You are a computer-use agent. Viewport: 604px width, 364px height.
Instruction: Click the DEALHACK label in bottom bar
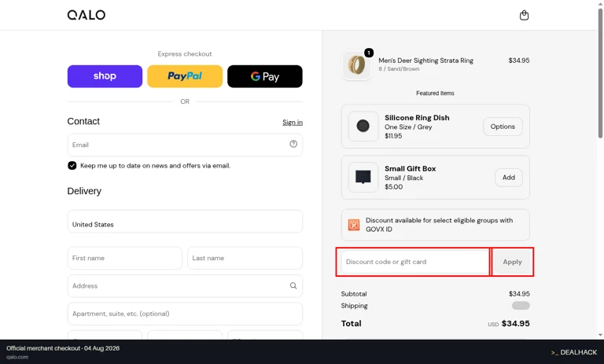tap(574, 352)
